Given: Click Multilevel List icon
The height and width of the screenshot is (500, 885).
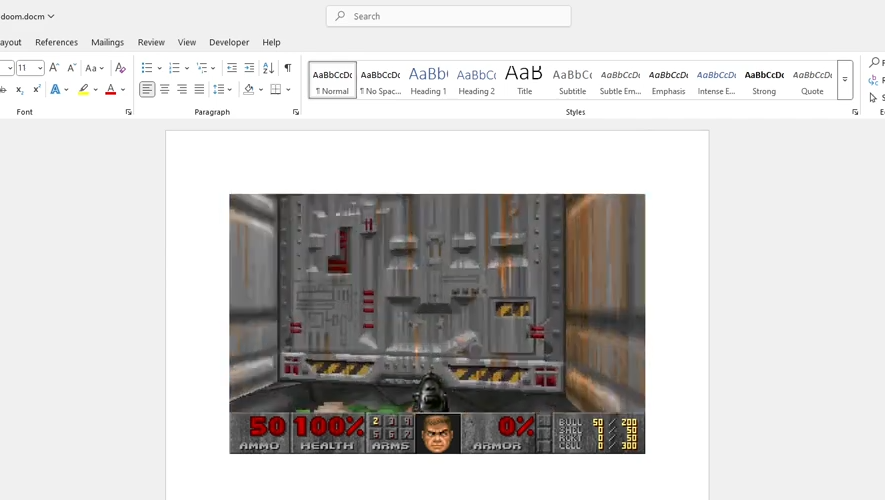Looking at the screenshot, I should [x=202, y=68].
